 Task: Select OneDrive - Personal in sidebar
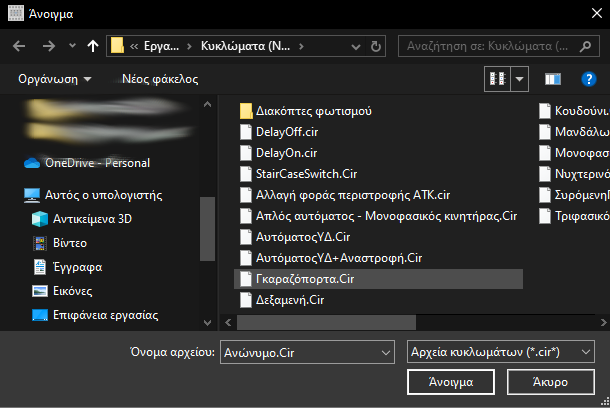(88, 163)
